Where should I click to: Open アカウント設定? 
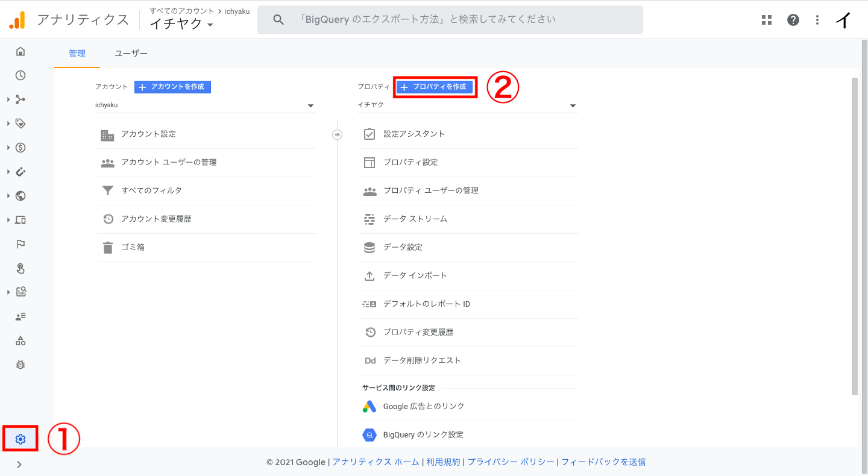pyautogui.click(x=206, y=134)
